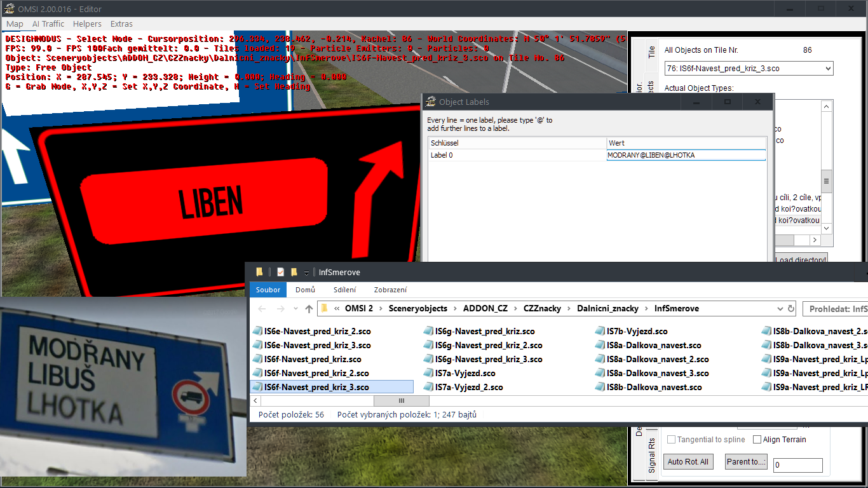Click the IS6e-Navest_pred_kriz_2.sco file icon
Viewport: 868px width, 488px height.
coord(257,332)
